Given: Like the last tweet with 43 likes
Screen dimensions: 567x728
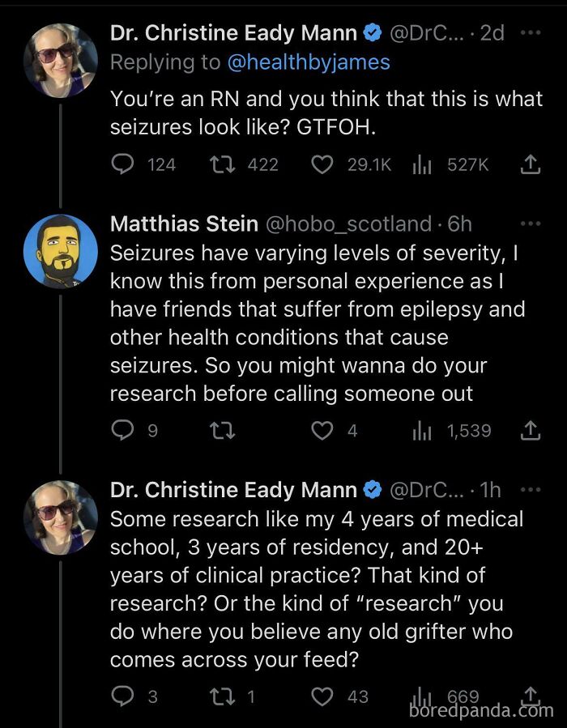Looking at the screenshot, I should coord(322,696).
